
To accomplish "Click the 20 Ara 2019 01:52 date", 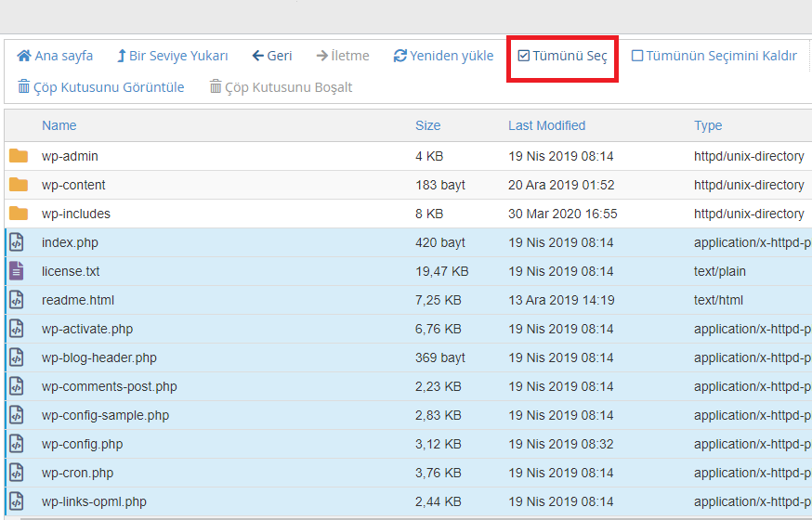I will pos(561,185).
